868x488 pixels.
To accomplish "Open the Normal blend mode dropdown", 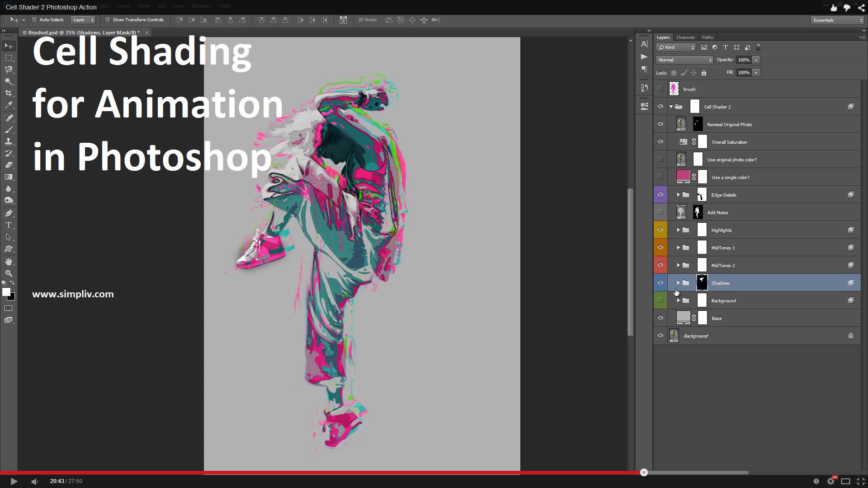I will point(684,60).
